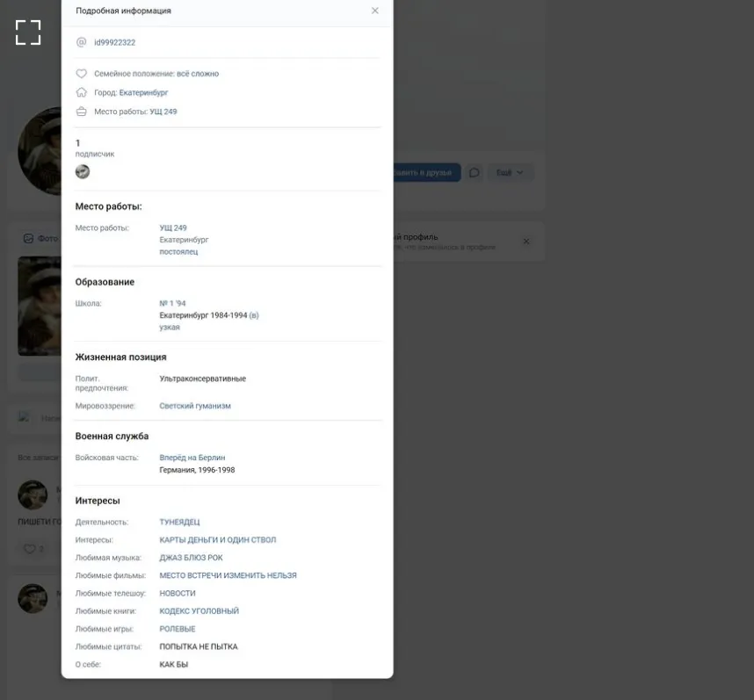Click the fullscreen frame icon

pyautogui.click(x=28, y=32)
